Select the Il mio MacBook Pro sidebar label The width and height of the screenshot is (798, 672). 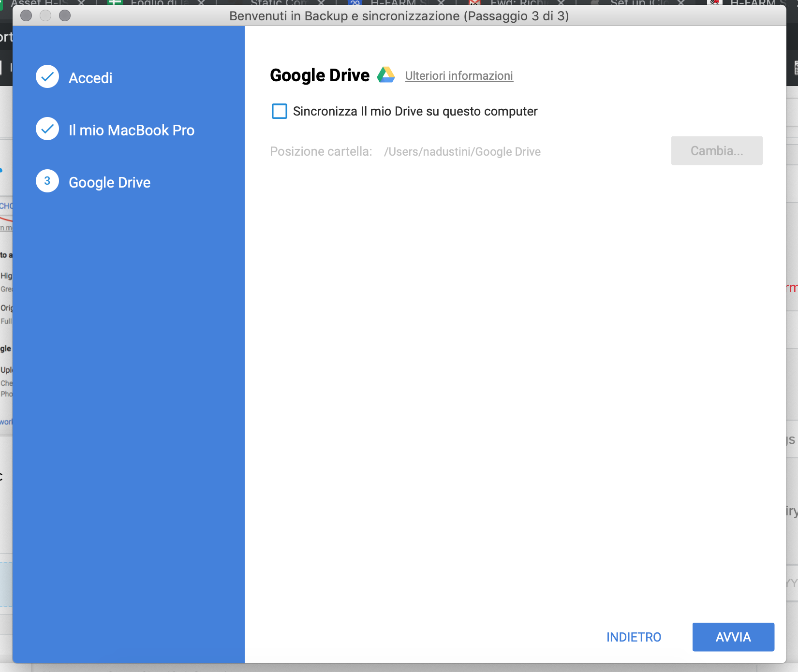132,130
